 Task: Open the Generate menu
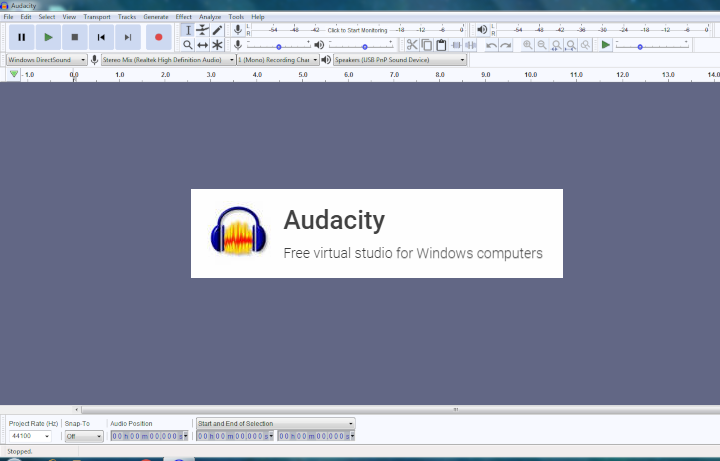tap(156, 17)
